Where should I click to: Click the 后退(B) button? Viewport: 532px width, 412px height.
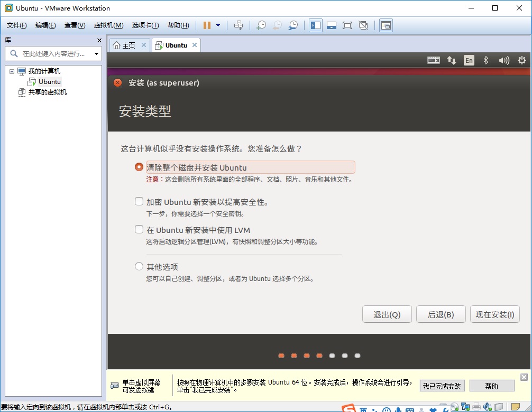point(441,314)
